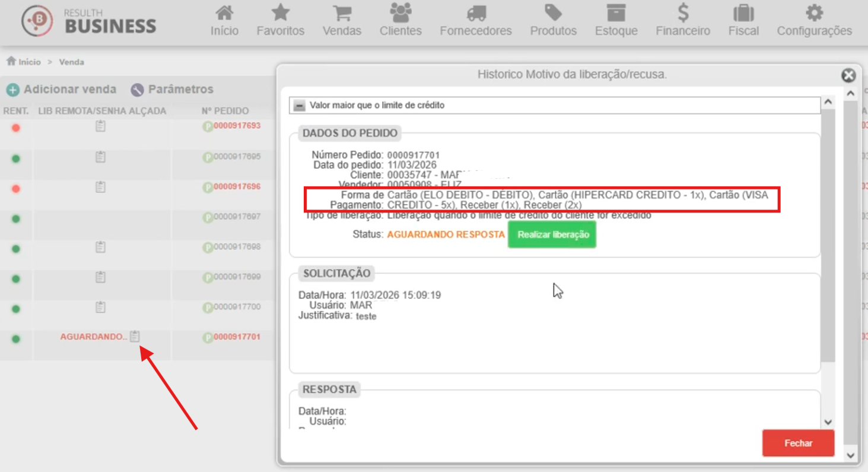Viewport: 868px width, 472px height.
Task: Click N° PEDIDO column header
Action: [225, 111]
